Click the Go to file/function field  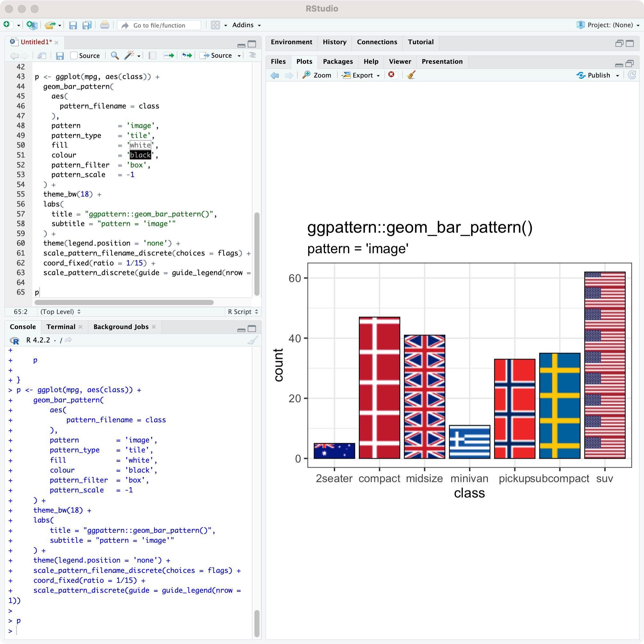tap(159, 25)
